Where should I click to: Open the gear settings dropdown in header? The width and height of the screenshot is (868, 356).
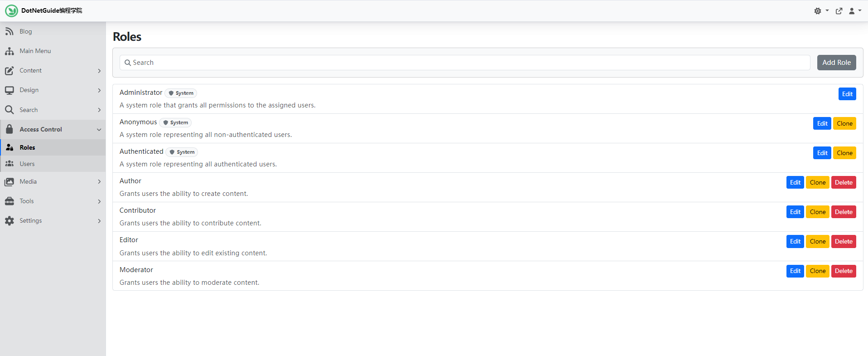[x=820, y=11]
